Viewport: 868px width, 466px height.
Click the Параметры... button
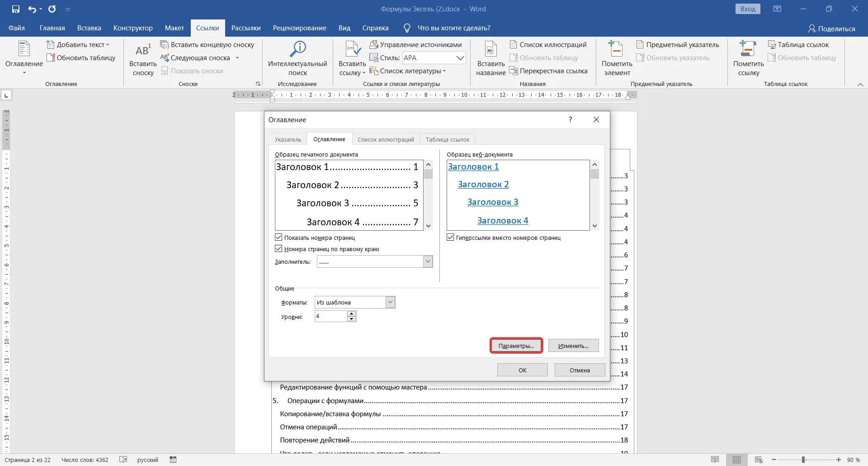click(x=516, y=346)
